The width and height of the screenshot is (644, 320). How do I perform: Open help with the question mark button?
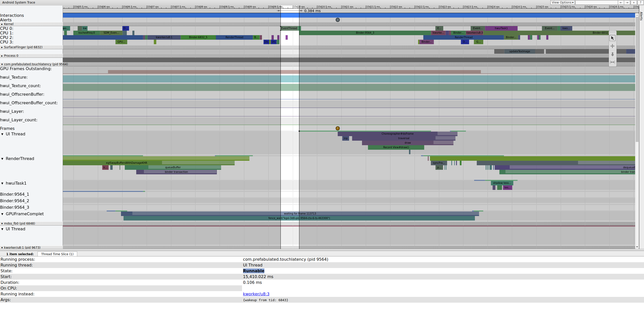pos(640,3)
